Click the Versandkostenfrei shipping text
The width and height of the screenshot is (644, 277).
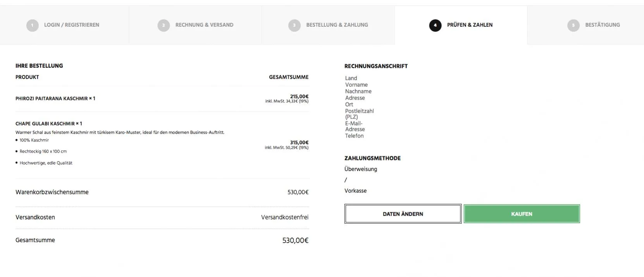tap(285, 217)
